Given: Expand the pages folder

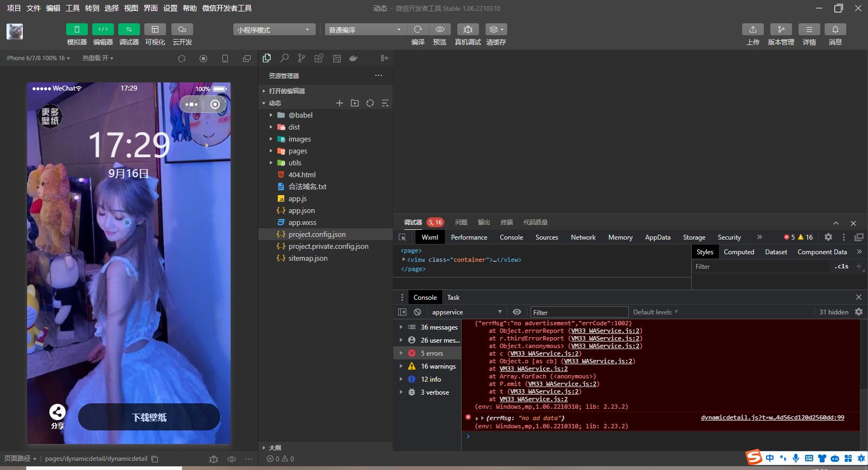Looking at the screenshot, I should [x=297, y=151].
